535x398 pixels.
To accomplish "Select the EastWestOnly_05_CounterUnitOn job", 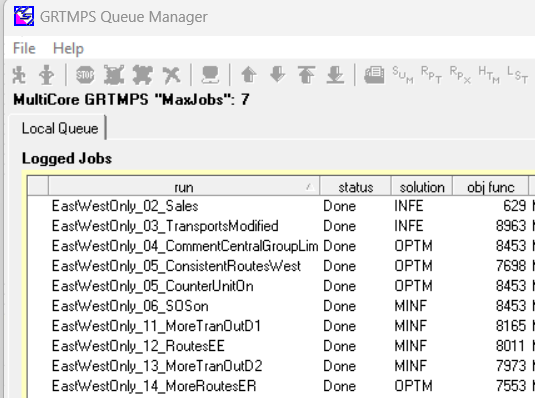I will tap(153, 286).
